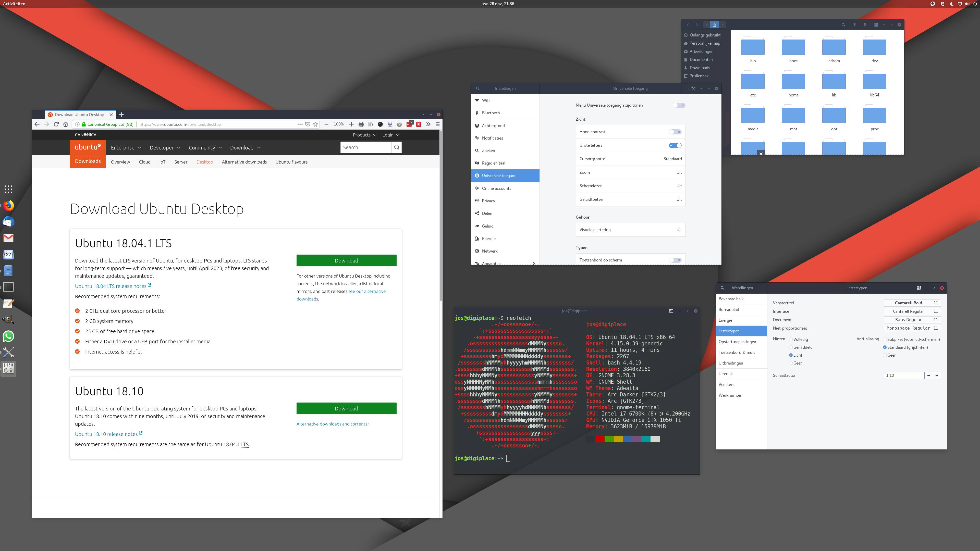This screenshot has height=551, width=980.
Task: Select Standaard (grijstinten) anti-aliasing
Action: point(885,347)
